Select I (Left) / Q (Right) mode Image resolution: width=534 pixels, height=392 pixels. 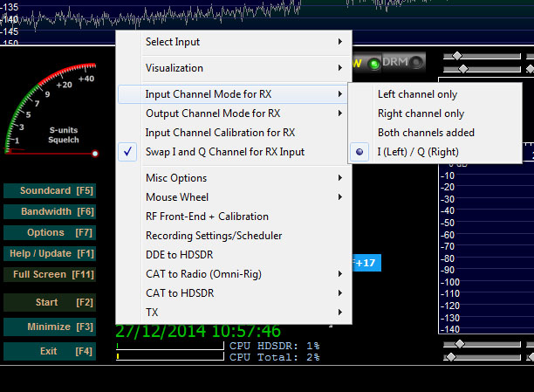pyautogui.click(x=435, y=152)
